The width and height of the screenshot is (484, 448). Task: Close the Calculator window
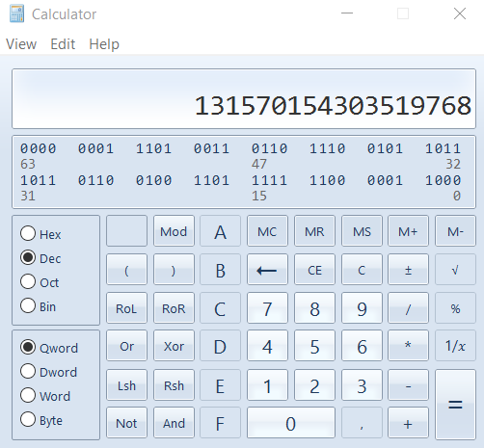click(x=460, y=13)
